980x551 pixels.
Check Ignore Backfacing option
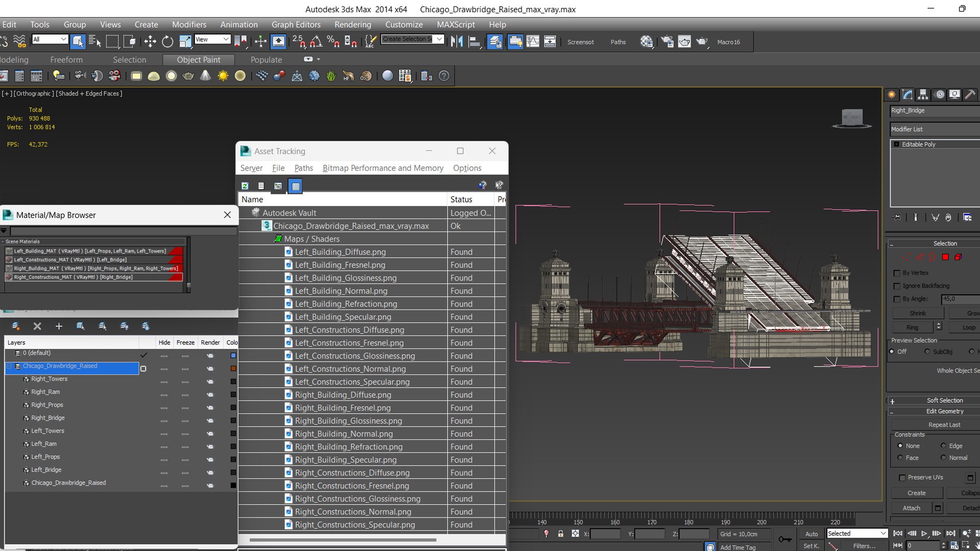click(897, 286)
